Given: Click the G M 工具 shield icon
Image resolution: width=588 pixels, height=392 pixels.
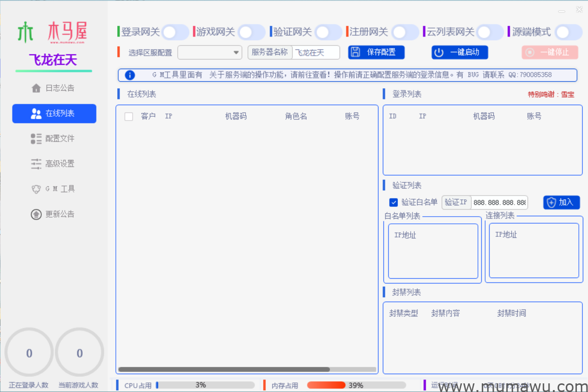Looking at the screenshot, I should point(36,189).
